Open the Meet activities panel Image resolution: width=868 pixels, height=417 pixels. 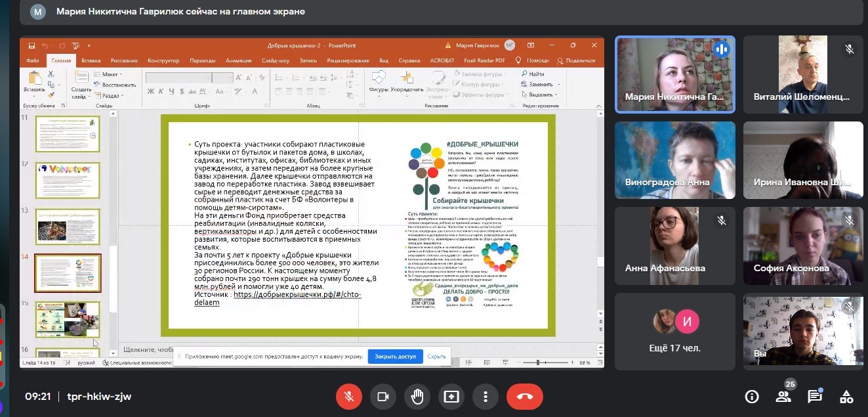pyautogui.click(x=846, y=397)
